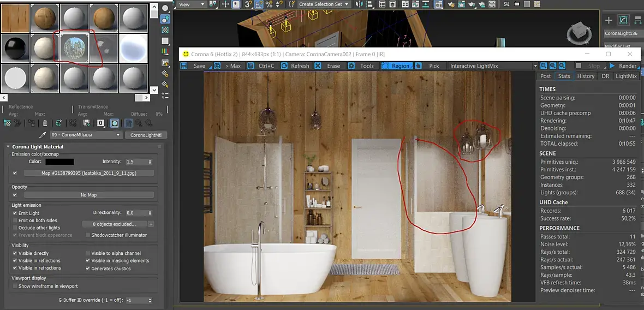This screenshot has width=644, height=310.
Task: Toggle Region render button
Action: [x=397, y=65]
